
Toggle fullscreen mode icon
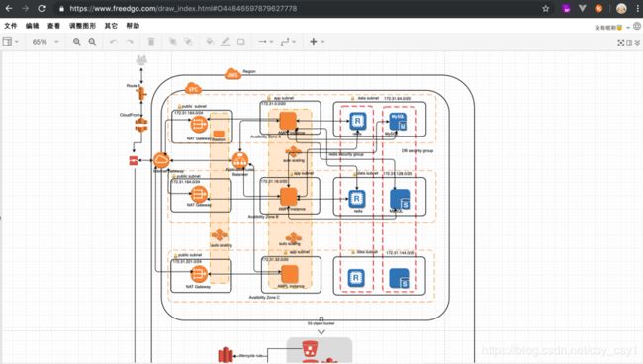click(621, 43)
